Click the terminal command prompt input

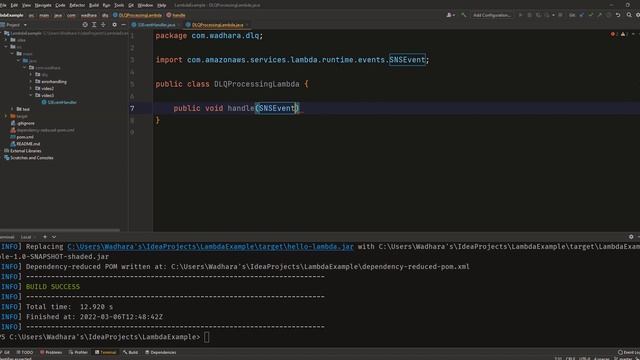(x=207, y=337)
